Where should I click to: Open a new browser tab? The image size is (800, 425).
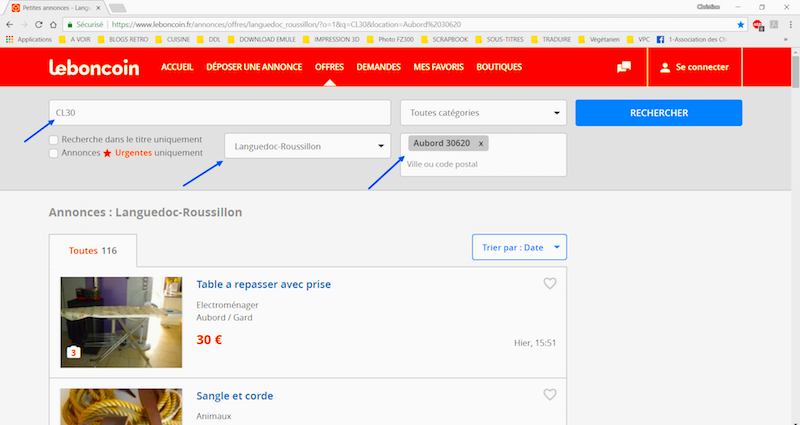[x=117, y=8]
